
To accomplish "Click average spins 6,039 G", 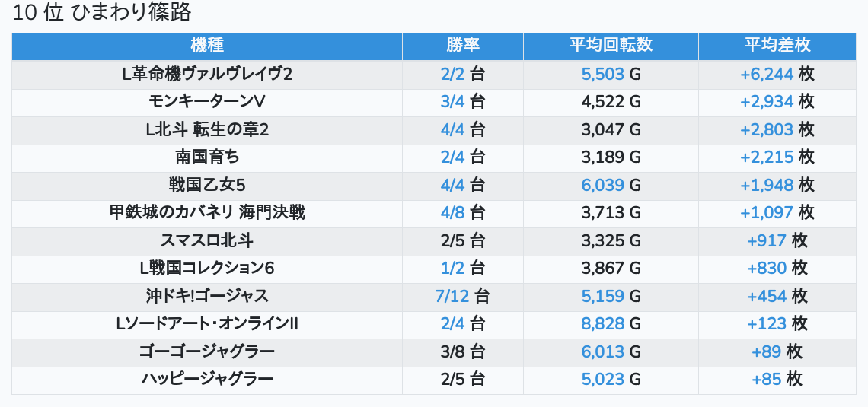I will click(611, 186).
